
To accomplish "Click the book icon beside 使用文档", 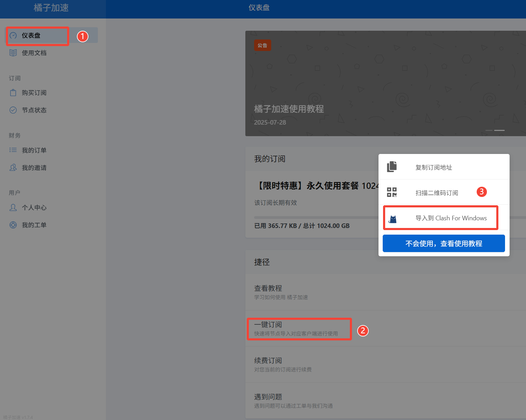I will (x=13, y=53).
